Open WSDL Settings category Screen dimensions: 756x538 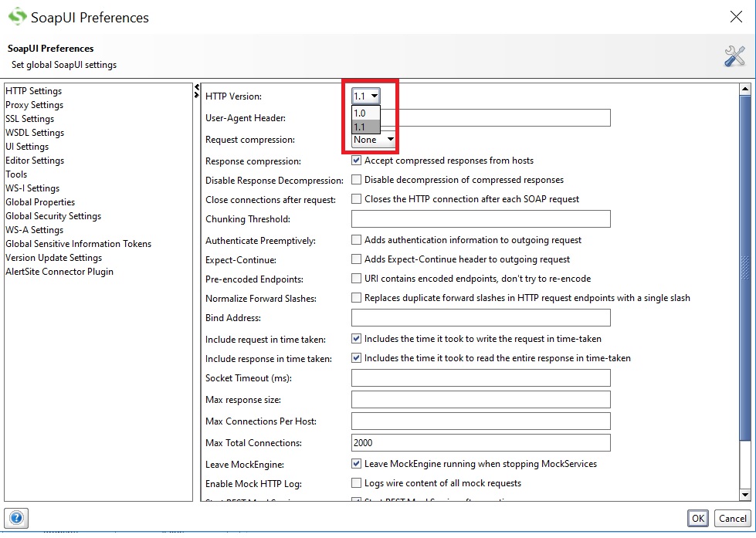pos(35,133)
